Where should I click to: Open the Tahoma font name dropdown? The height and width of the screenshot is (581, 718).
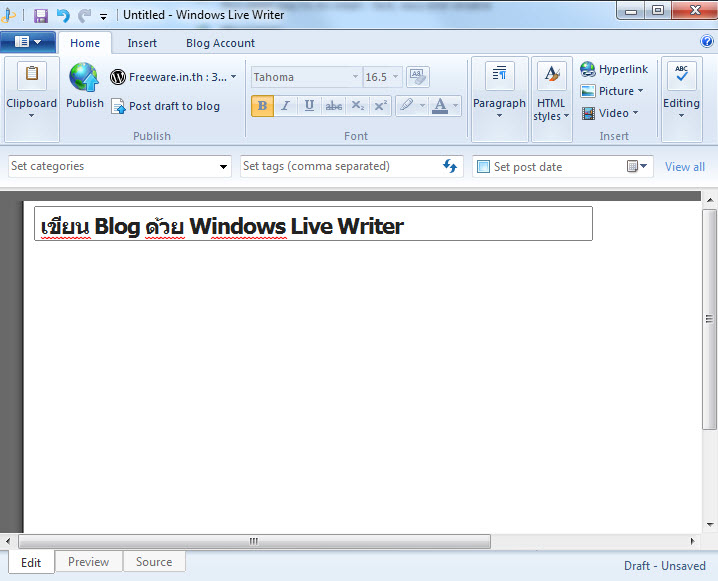(355, 77)
